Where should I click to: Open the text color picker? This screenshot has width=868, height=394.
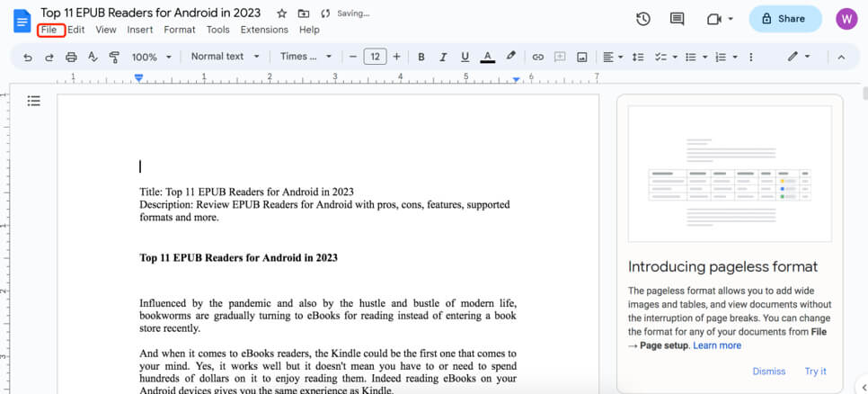click(487, 57)
